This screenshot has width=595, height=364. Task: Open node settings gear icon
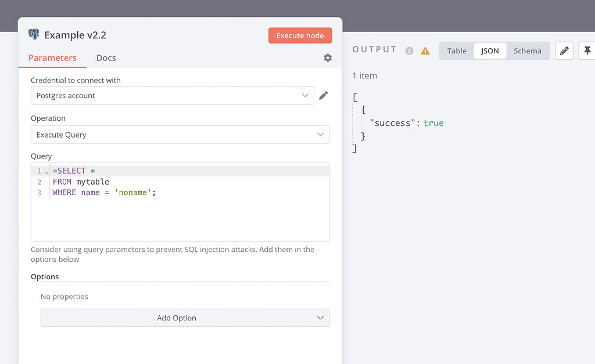tap(328, 58)
